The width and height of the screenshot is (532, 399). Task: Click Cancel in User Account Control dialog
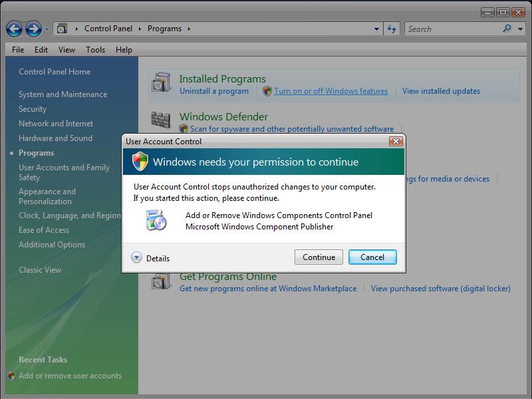pyautogui.click(x=372, y=257)
